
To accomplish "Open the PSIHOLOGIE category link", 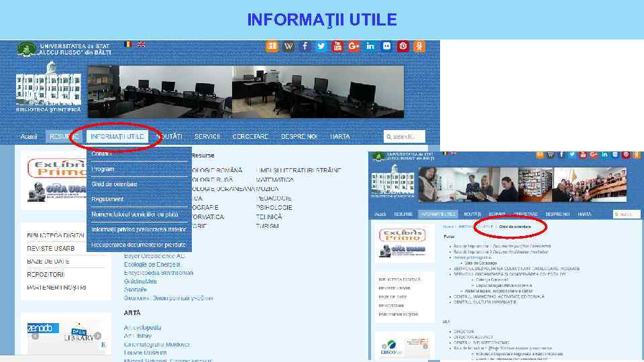I will coord(274,208).
